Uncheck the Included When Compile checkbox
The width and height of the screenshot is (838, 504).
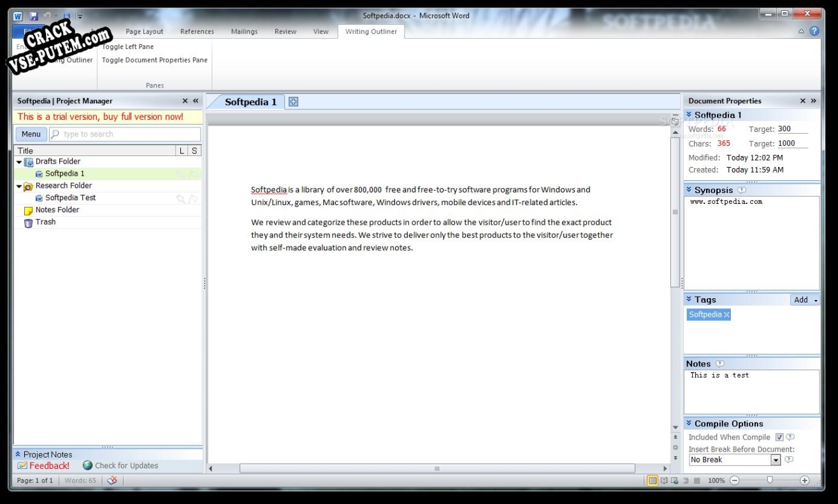tap(779, 437)
